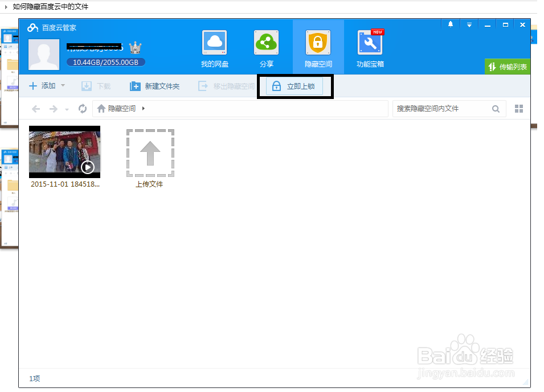Switch file view with the grid toggle
Viewport: 544px width, 392px height.
pyautogui.click(x=518, y=109)
